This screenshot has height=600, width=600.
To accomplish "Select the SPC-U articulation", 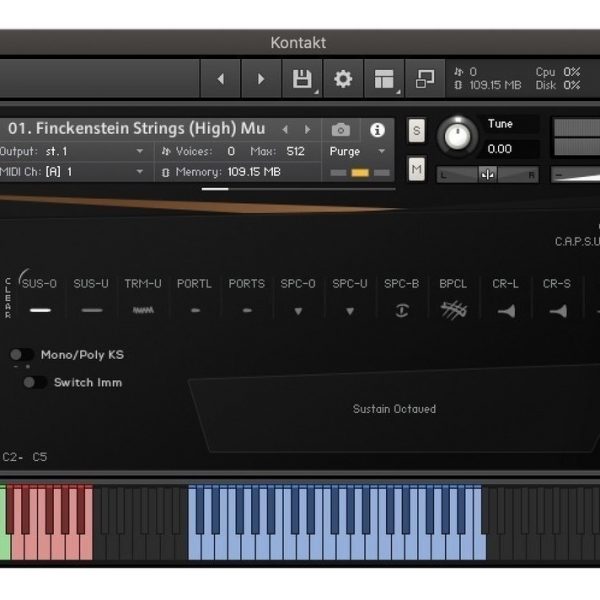I will click(350, 298).
